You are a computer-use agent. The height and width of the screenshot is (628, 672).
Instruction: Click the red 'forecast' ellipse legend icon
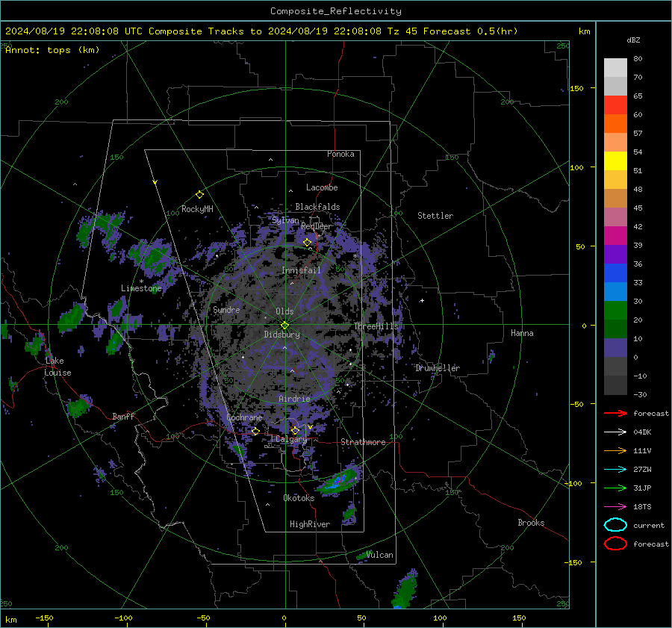(615, 544)
